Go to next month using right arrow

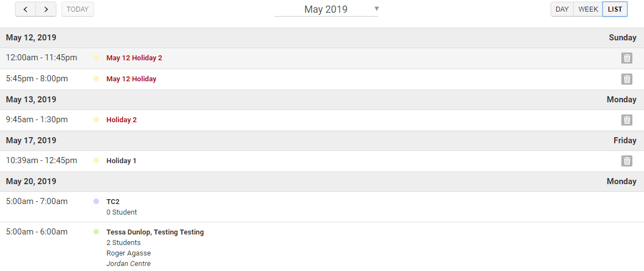(46, 9)
